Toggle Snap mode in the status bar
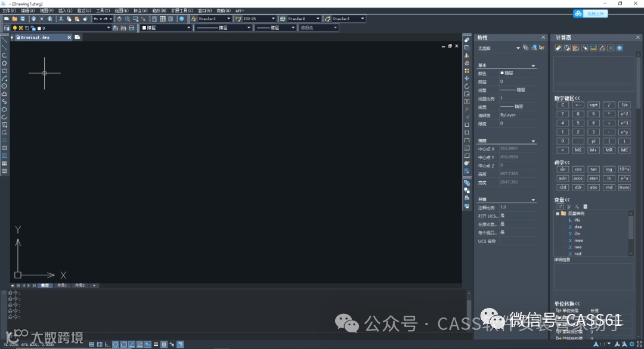 [91, 344]
